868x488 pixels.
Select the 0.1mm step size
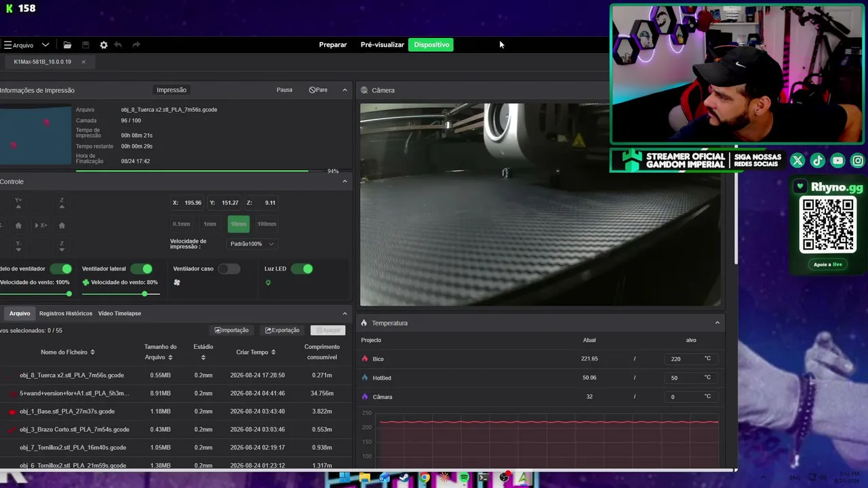point(181,224)
